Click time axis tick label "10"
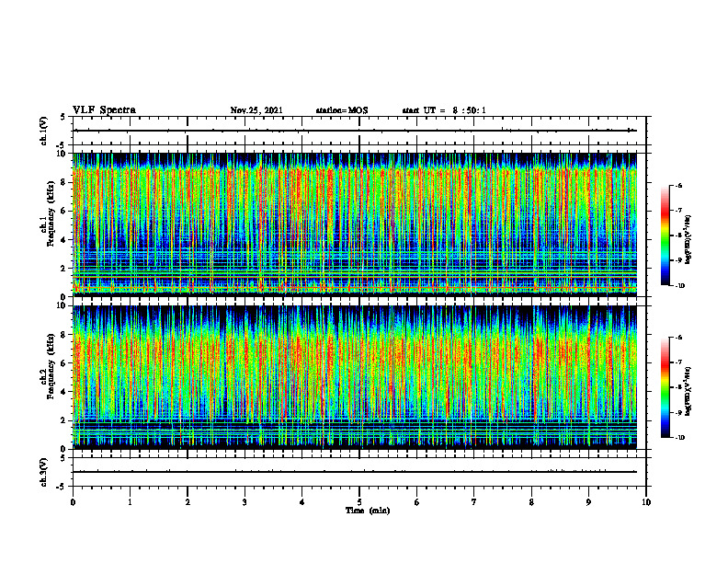728x563 pixels. coord(646,502)
